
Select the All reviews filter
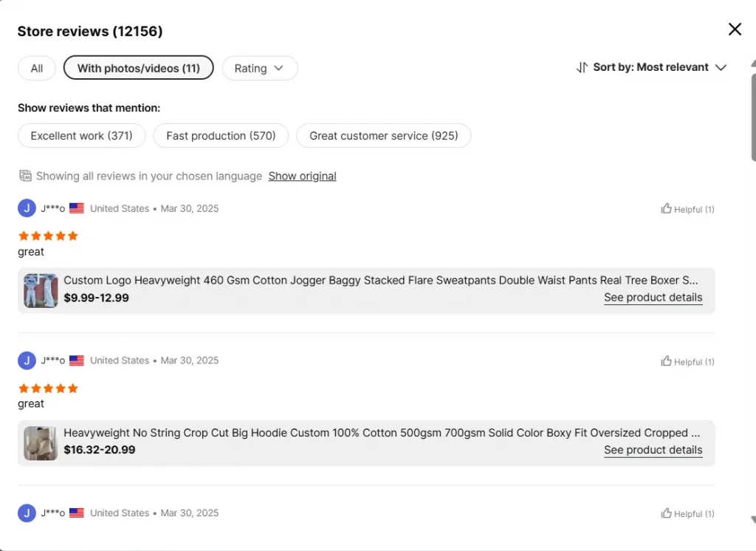(37, 68)
